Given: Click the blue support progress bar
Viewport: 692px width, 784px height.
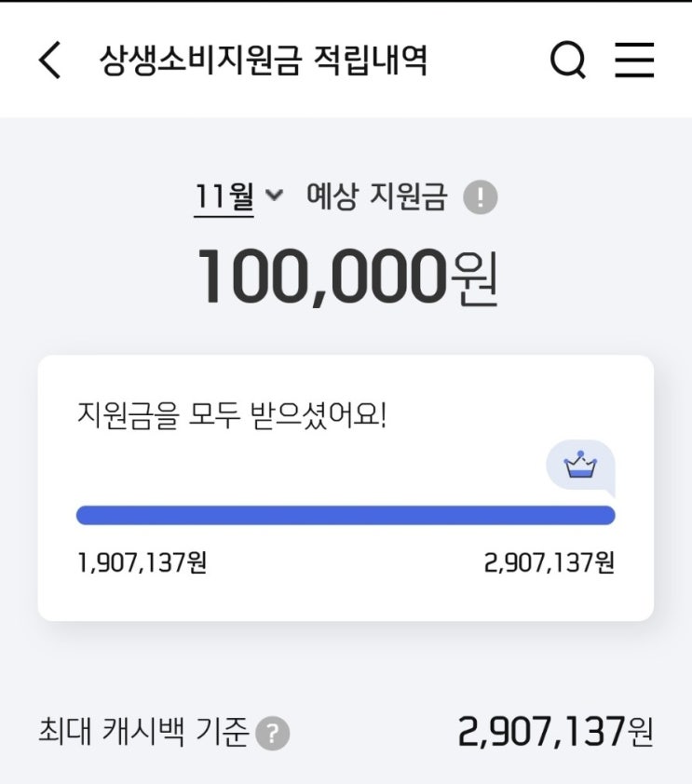Looking at the screenshot, I should (345, 515).
